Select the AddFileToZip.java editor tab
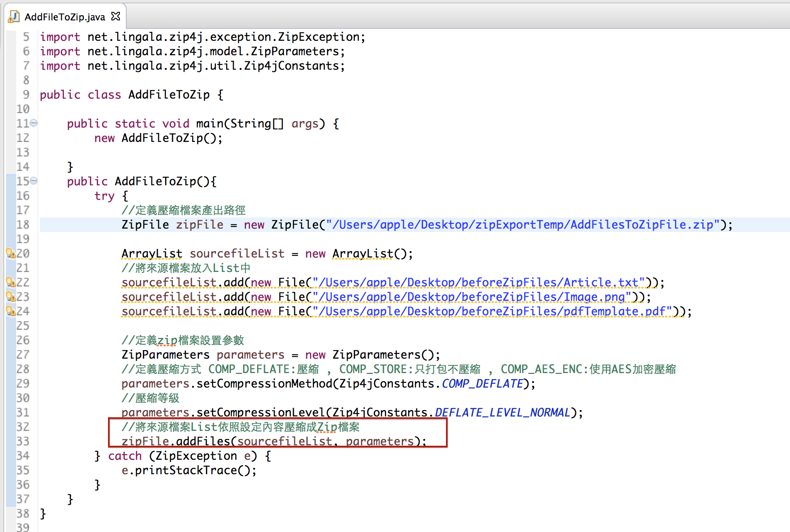This screenshot has height=532, width=790. 65,17
